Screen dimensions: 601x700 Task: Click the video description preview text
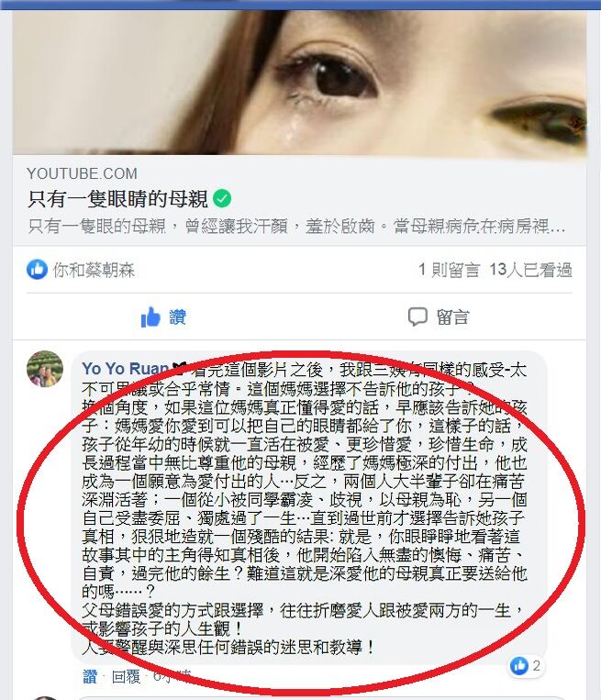click(296, 227)
